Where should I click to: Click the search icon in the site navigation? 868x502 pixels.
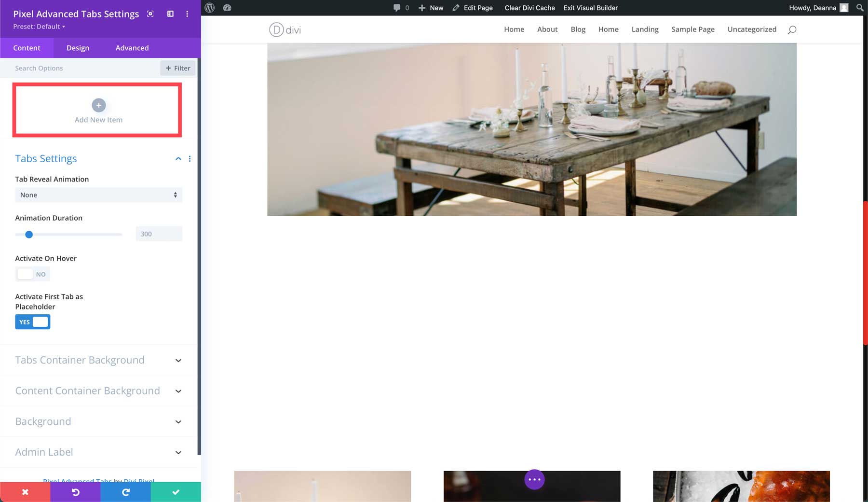click(791, 29)
